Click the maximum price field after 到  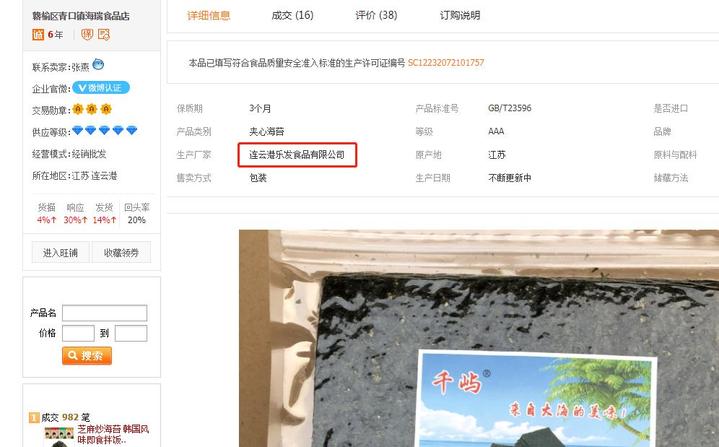tap(131, 333)
